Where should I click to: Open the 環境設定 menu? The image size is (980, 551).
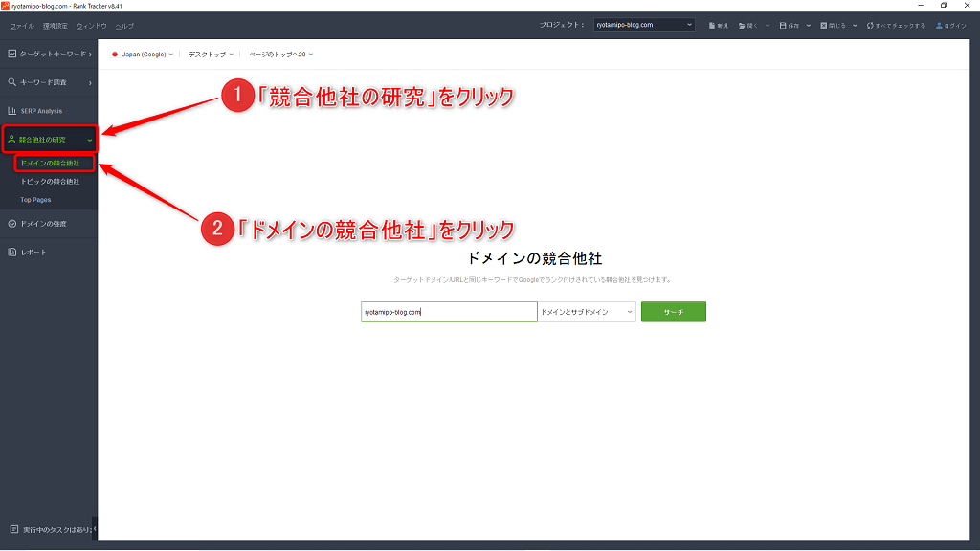point(55,26)
